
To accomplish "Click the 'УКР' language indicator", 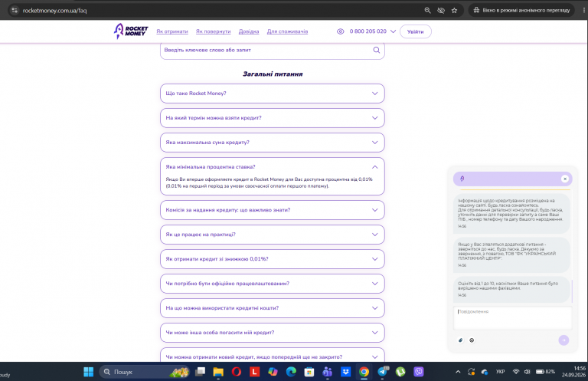I will 500,372.
